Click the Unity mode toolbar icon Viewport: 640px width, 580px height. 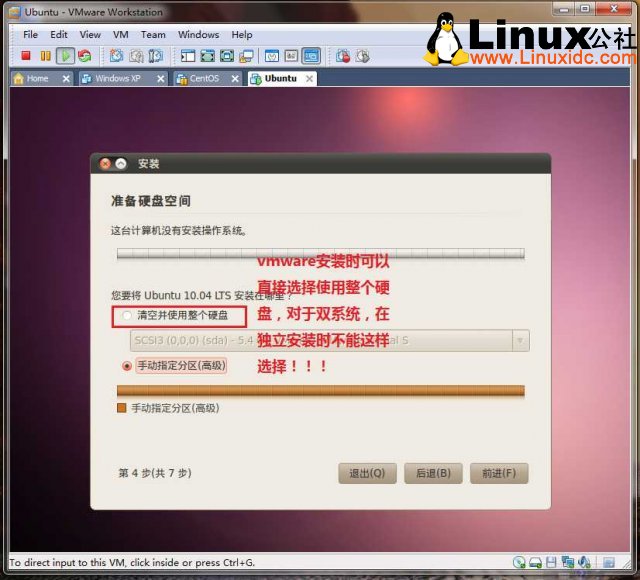pyautogui.click(x=247, y=56)
